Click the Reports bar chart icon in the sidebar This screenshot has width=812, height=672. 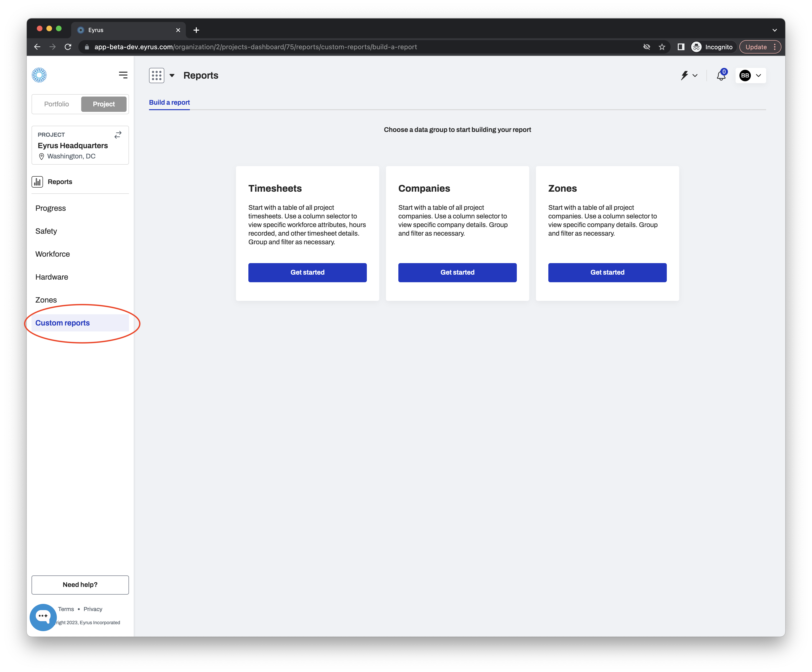pos(37,182)
